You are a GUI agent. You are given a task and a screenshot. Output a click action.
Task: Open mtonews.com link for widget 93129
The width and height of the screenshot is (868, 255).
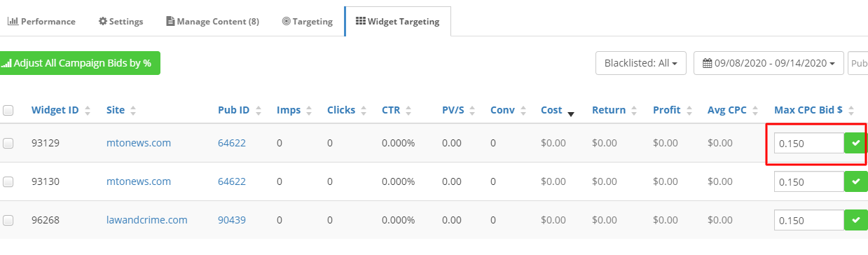(139, 143)
